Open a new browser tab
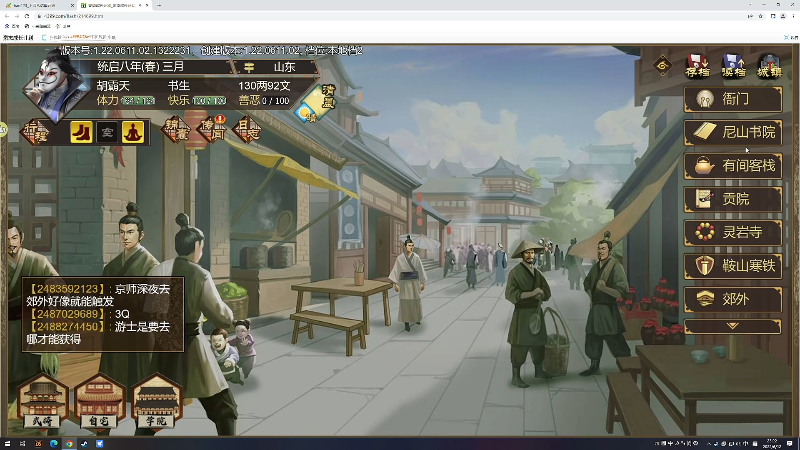This screenshot has width=800, height=450. coord(159,5)
